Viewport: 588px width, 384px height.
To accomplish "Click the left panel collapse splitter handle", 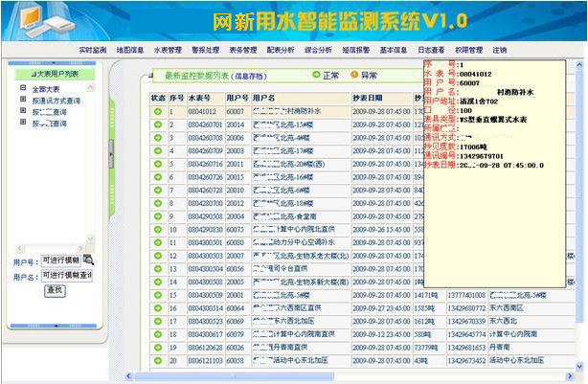I will 111,154.
